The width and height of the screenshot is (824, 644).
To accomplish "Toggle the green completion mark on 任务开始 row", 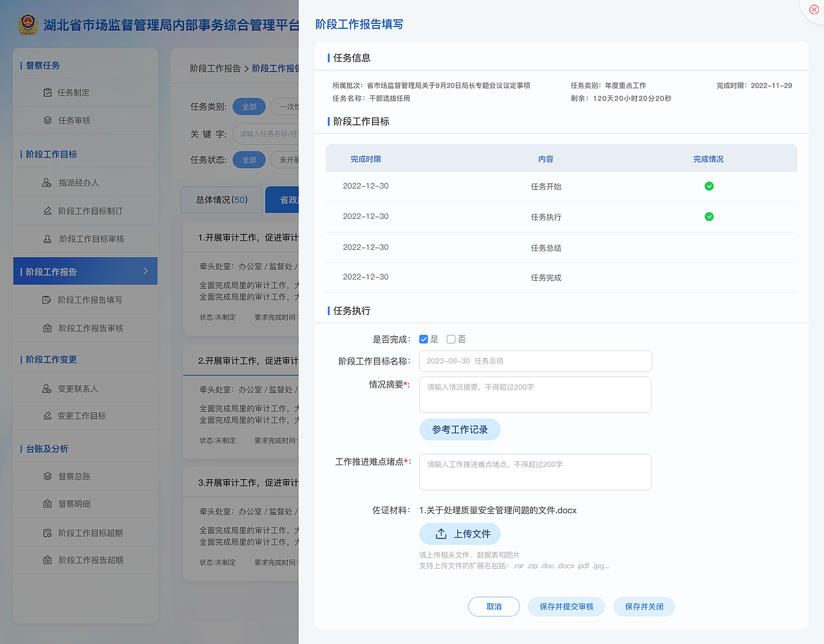I will [709, 185].
